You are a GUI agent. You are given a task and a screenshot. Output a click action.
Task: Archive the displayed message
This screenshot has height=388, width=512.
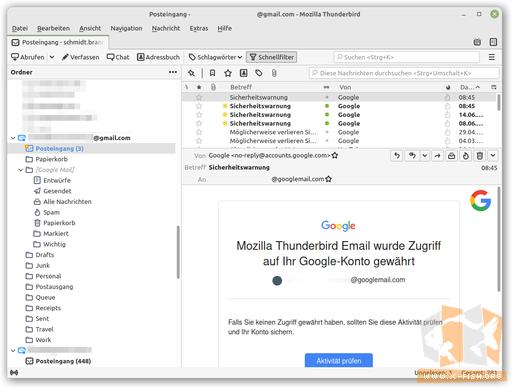[451, 156]
